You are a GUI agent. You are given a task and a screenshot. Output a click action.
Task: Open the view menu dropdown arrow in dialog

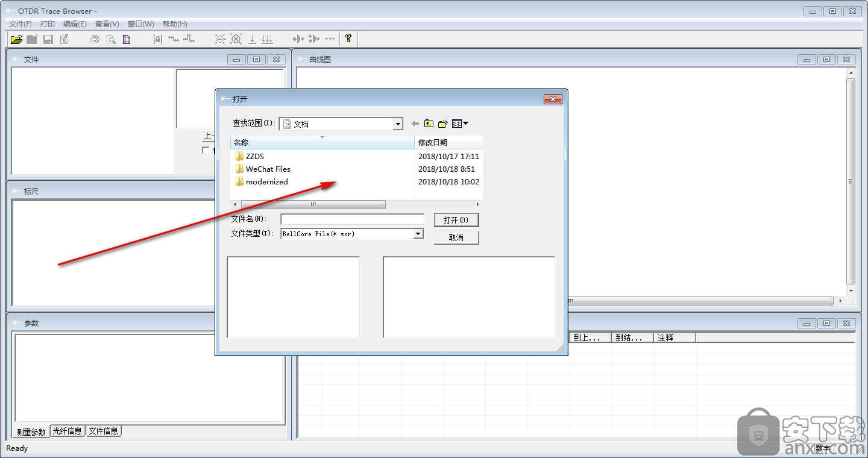click(466, 124)
